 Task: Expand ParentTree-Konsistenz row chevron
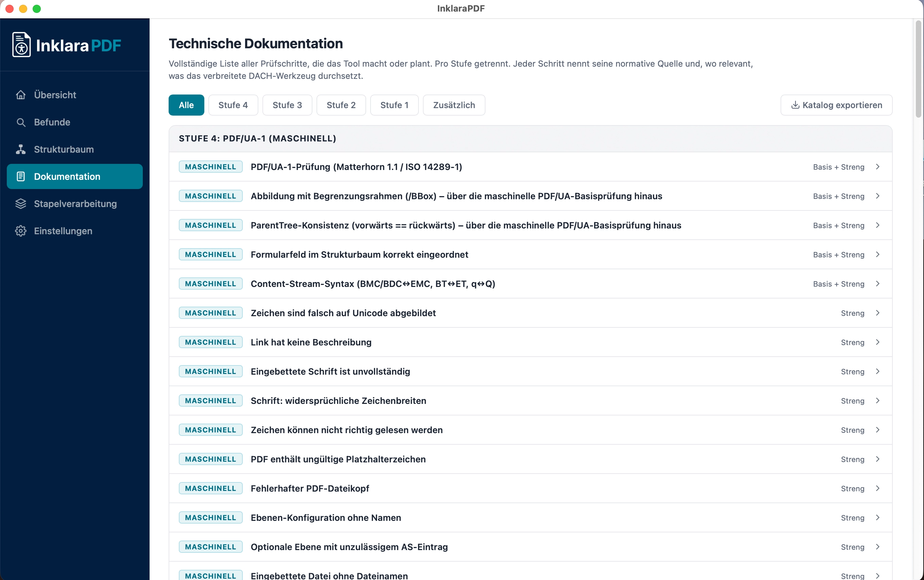(x=877, y=225)
